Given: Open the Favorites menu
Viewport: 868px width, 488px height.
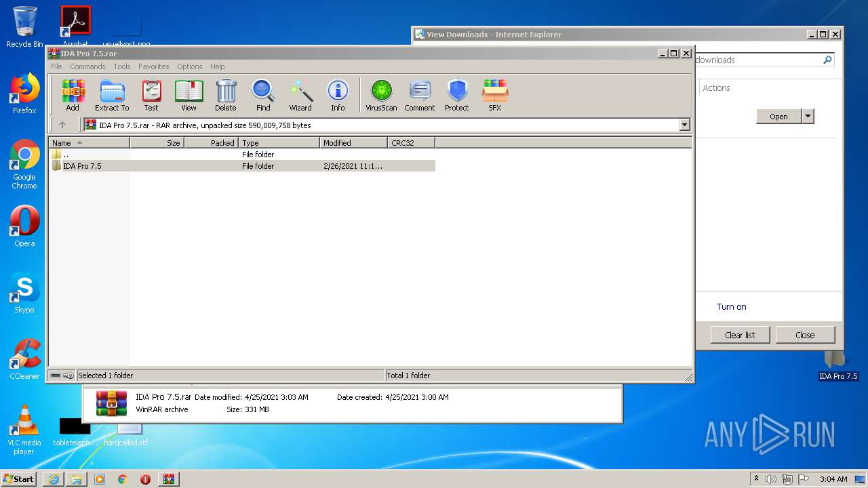Looking at the screenshot, I should 154,66.
